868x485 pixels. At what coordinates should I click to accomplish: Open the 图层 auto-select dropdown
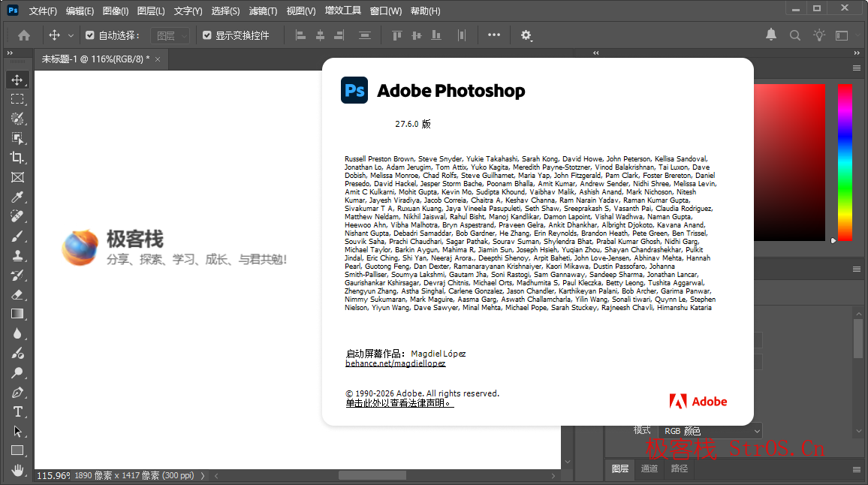170,35
